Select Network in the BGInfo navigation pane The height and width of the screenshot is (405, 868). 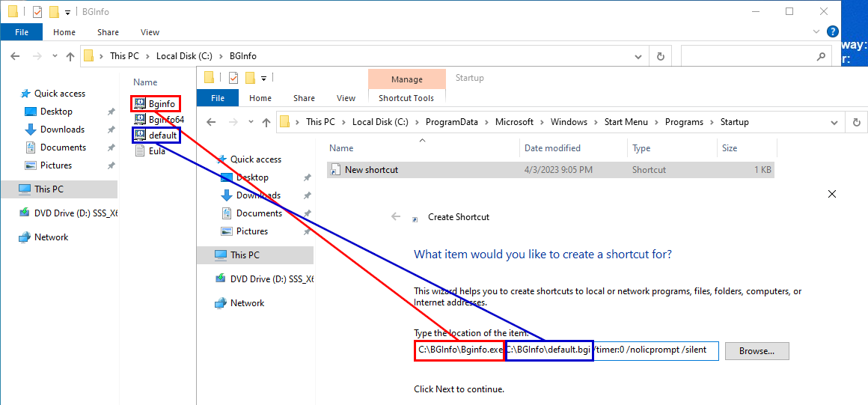[51, 237]
